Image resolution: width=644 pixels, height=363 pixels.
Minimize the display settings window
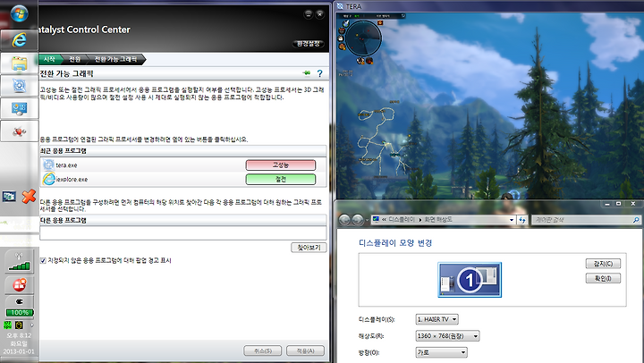tap(607, 204)
